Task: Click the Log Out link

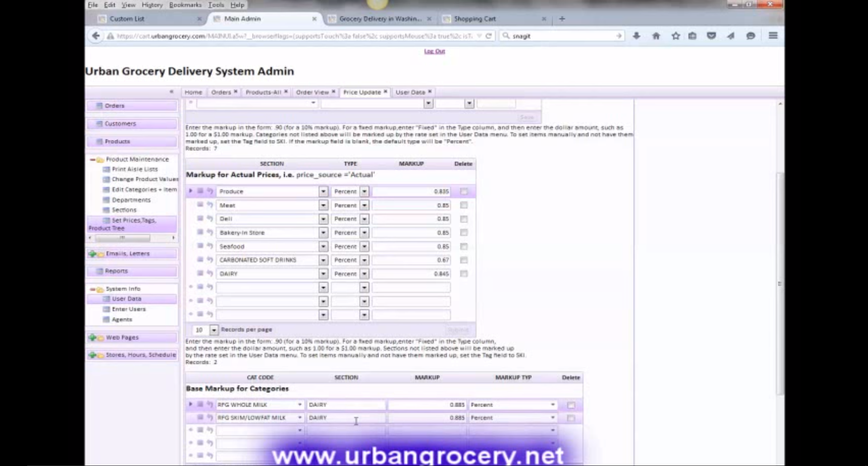Action: (x=434, y=51)
